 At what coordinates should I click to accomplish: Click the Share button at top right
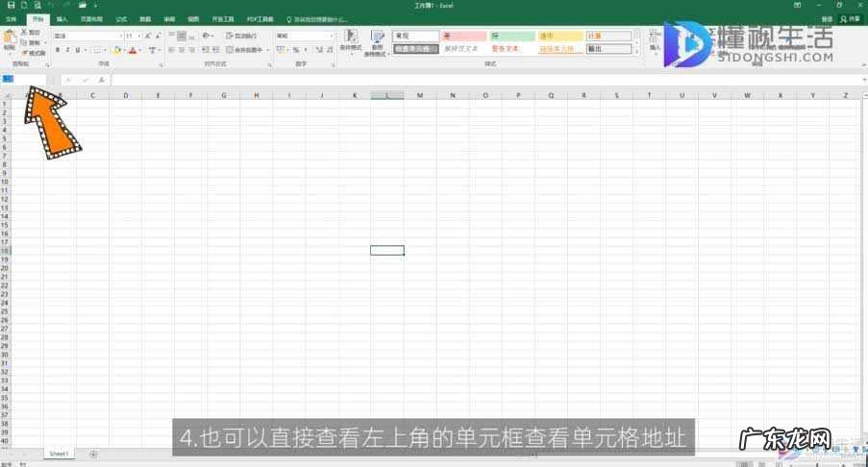(x=850, y=19)
